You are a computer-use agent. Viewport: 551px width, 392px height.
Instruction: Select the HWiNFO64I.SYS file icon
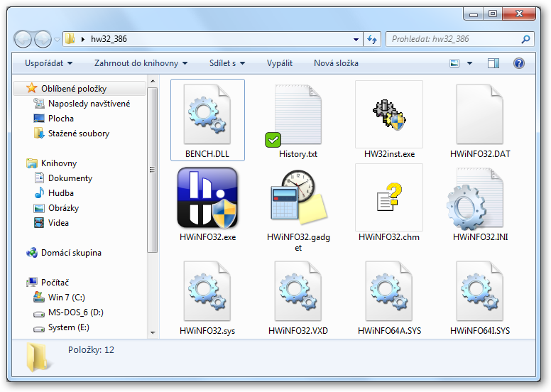tap(480, 290)
